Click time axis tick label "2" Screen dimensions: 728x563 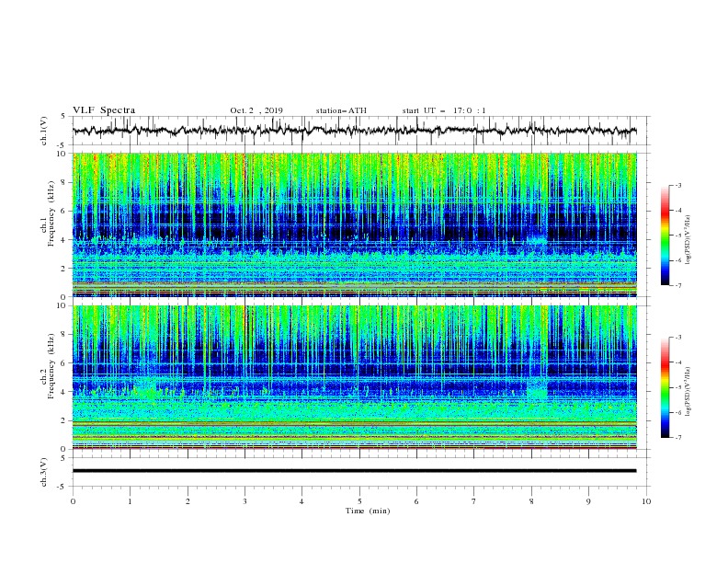188,501
